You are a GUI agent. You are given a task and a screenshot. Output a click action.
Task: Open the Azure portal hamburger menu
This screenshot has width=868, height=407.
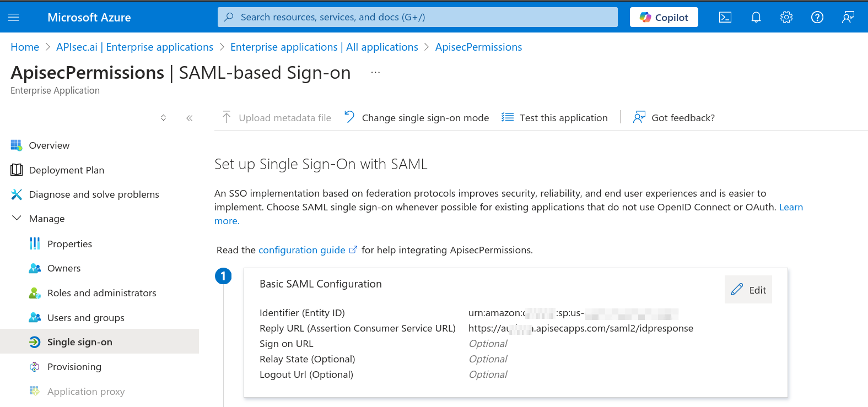coord(14,18)
